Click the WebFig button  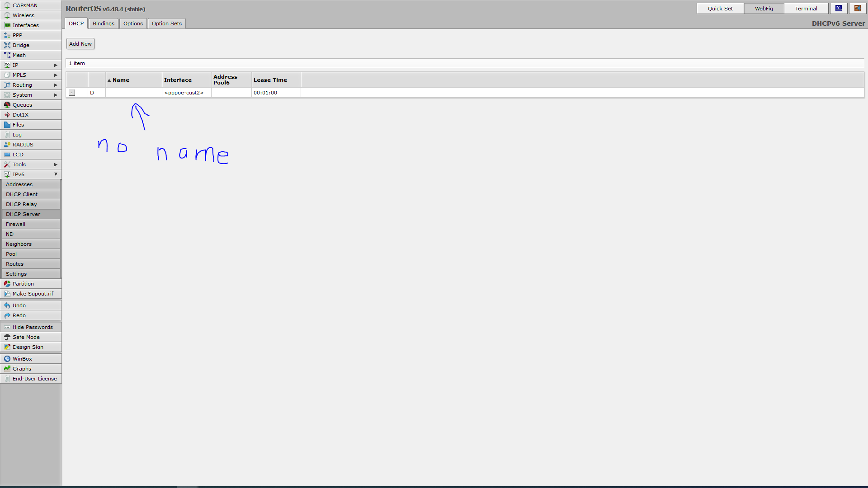click(x=764, y=9)
